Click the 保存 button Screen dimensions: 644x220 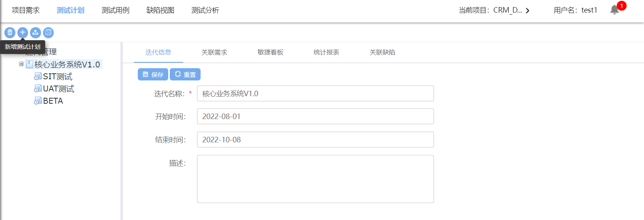point(153,75)
